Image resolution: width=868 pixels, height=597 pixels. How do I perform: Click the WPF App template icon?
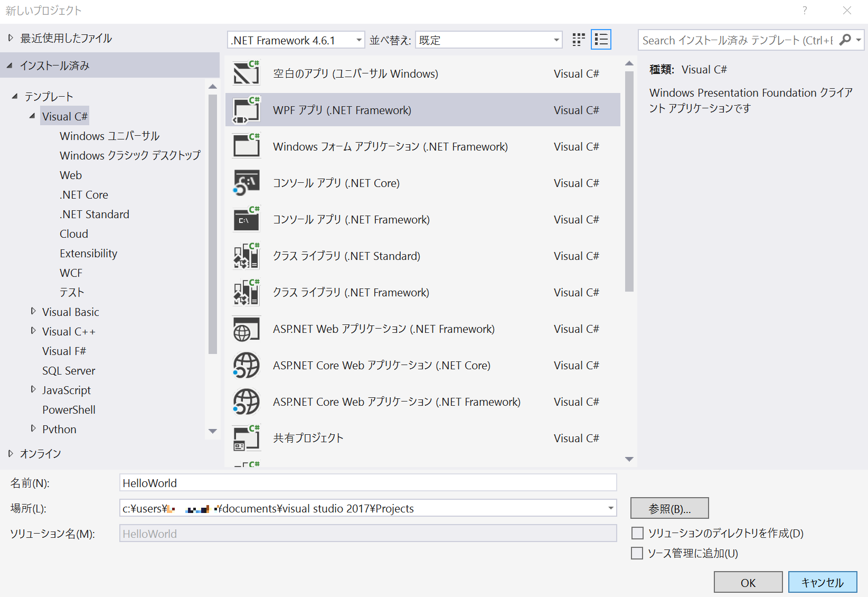[247, 110]
